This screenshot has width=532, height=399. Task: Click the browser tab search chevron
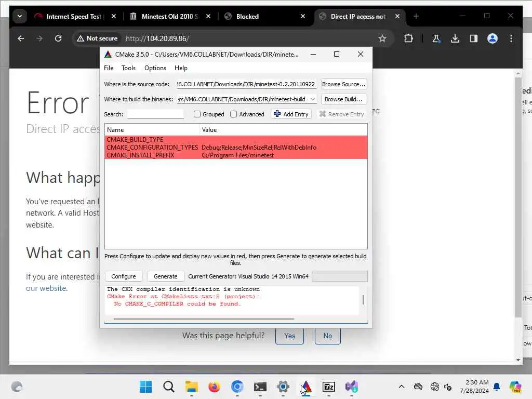pos(20,16)
